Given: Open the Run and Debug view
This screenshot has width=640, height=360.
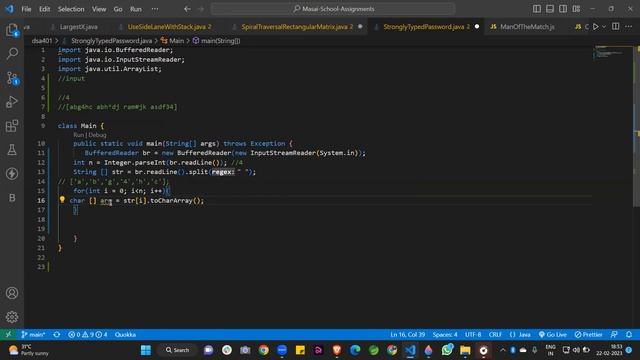Looking at the screenshot, I should (x=12, y=102).
